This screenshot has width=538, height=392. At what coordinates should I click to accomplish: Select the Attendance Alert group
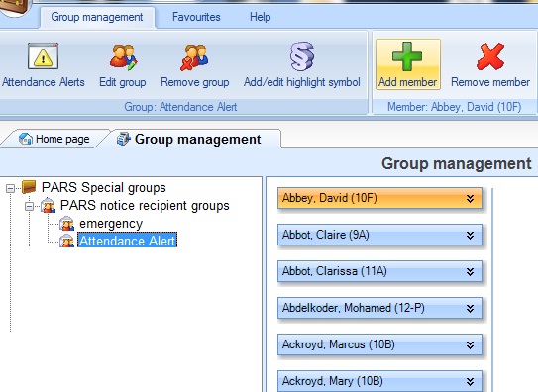click(x=128, y=241)
